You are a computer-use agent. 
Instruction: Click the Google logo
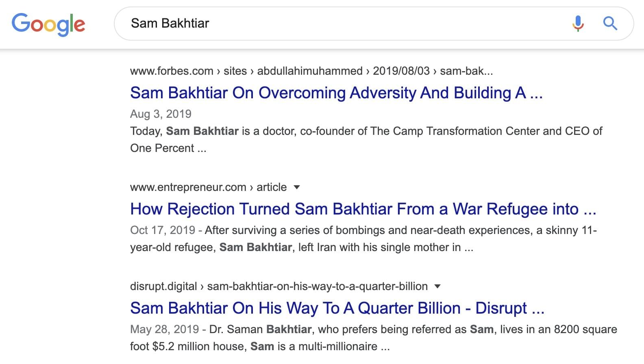point(48,24)
